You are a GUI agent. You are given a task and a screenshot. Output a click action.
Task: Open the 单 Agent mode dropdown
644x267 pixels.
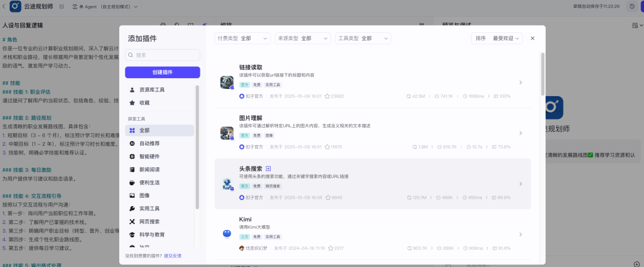pos(106,7)
